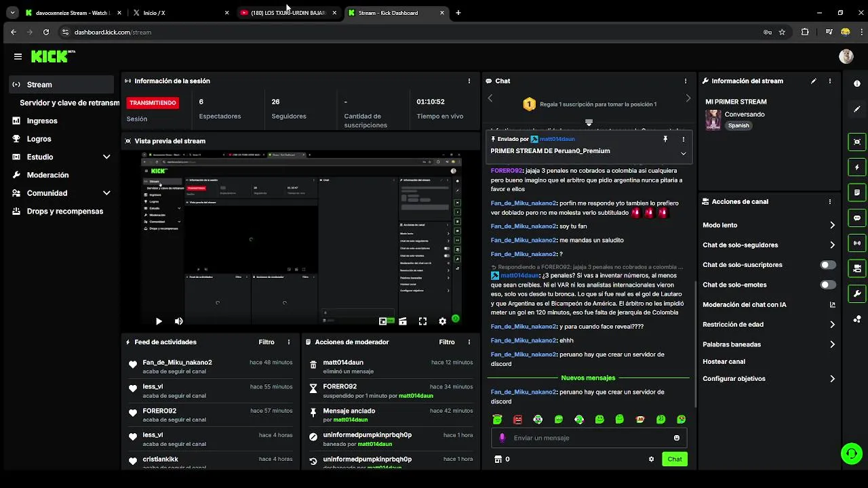Open options for Información del stream panel
Screen dimensions: 868x488
click(830, 81)
